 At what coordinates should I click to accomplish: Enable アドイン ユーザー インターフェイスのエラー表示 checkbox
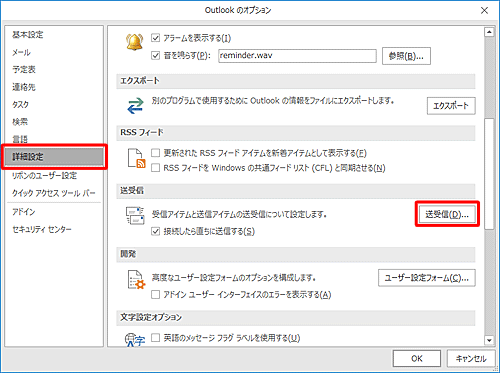(x=156, y=294)
